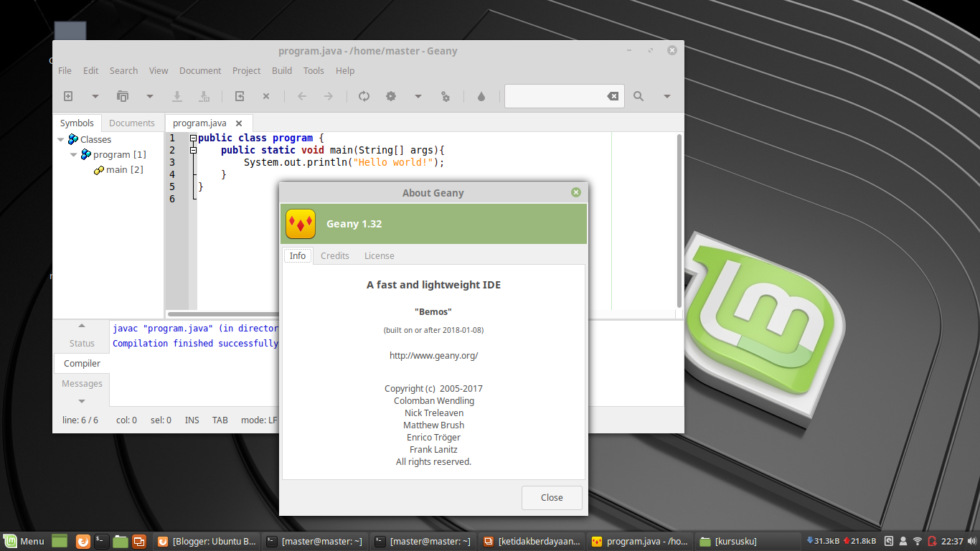Clear the toolbar search field
The image size is (980, 551).
pos(613,96)
